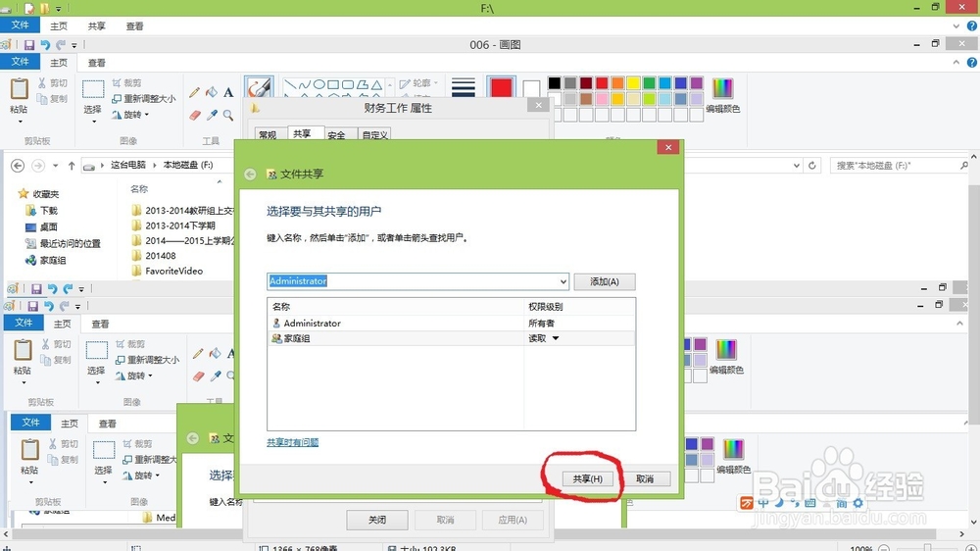Open the 共享 tab in the Explorer ribbon
The width and height of the screenshot is (980, 551).
click(97, 26)
